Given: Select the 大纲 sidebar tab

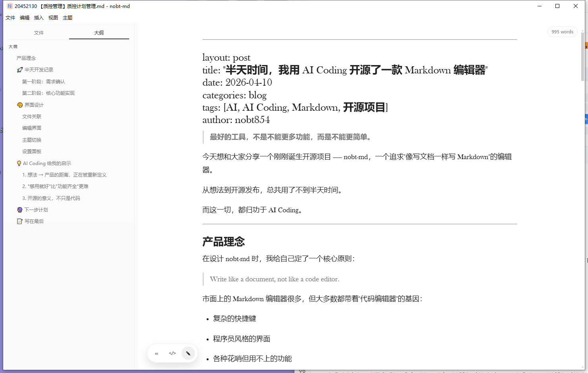Looking at the screenshot, I should (x=99, y=33).
